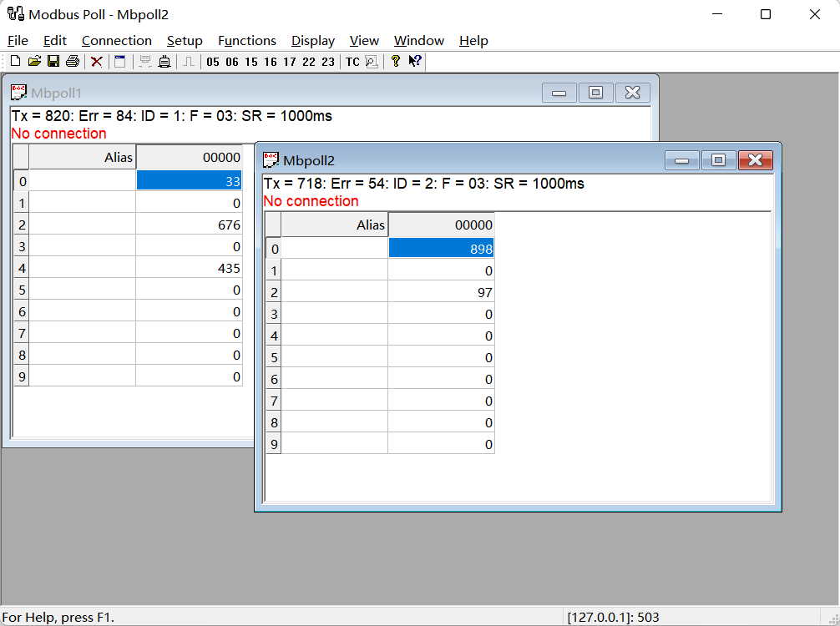The width and height of the screenshot is (840, 626).
Task: Select value 435 cell in Mbpoll1
Action: [x=189, y=268]
